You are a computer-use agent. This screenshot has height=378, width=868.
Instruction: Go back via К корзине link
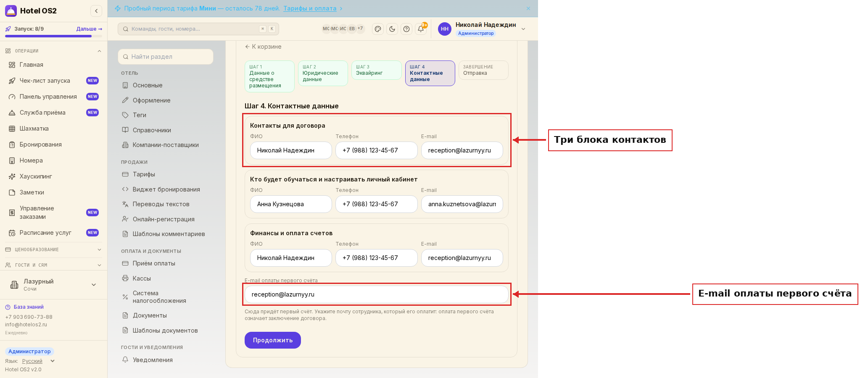pos(263,47)
